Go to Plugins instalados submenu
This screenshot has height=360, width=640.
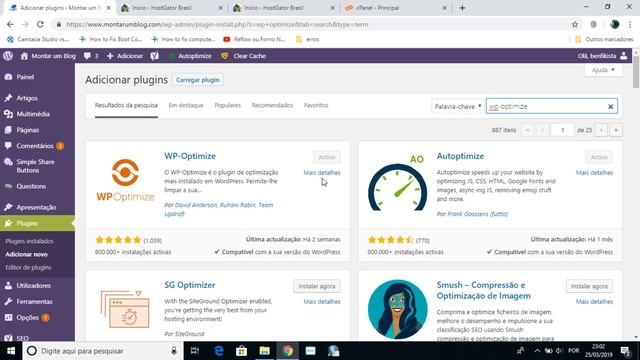(29, 241)
